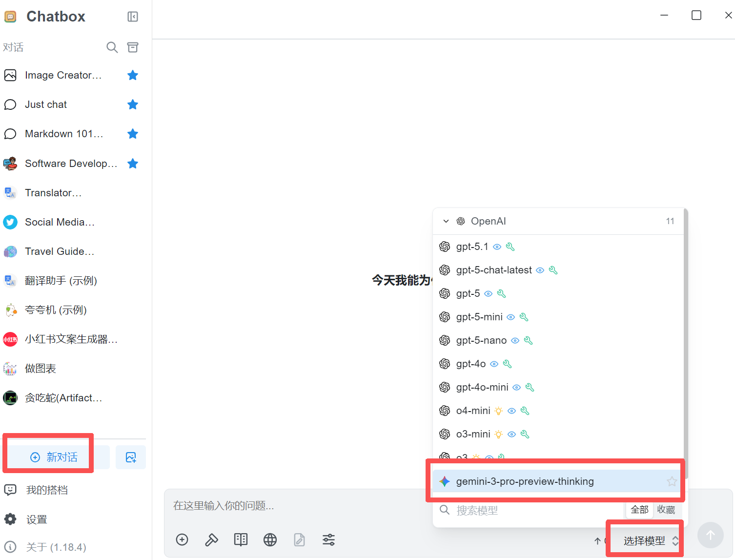Click reasoning bulb icon for o3-mini
The width and height of the screenshot is (735, 560).
coord(498,435)
